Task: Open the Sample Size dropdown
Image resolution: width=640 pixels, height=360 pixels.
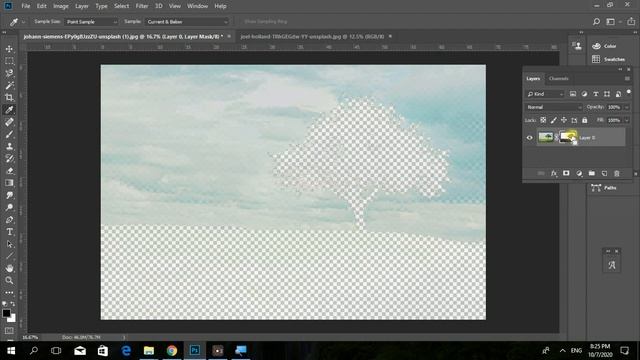Action: pyautogui.click(x=91, y=22)
